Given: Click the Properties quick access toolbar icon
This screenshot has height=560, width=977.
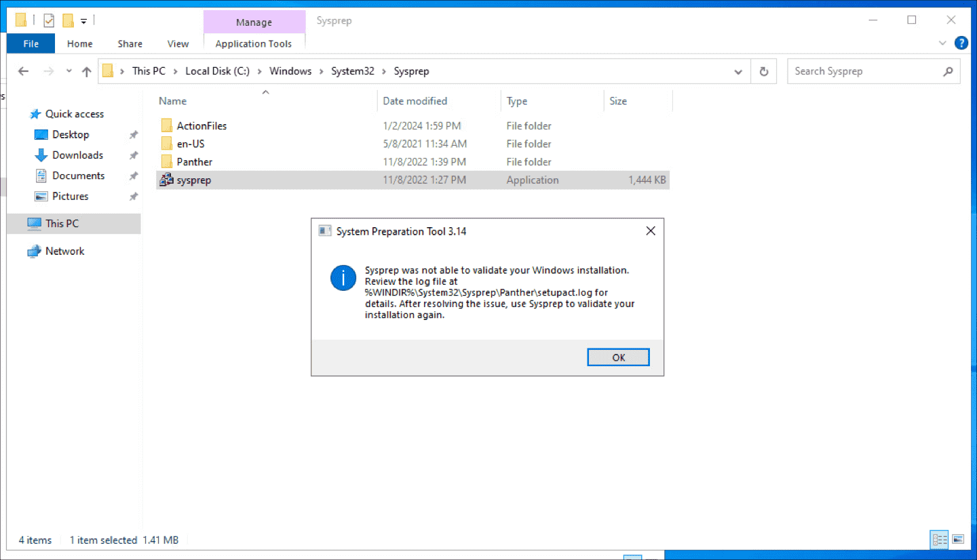Looking at the screenshot, I should [48, 20].
